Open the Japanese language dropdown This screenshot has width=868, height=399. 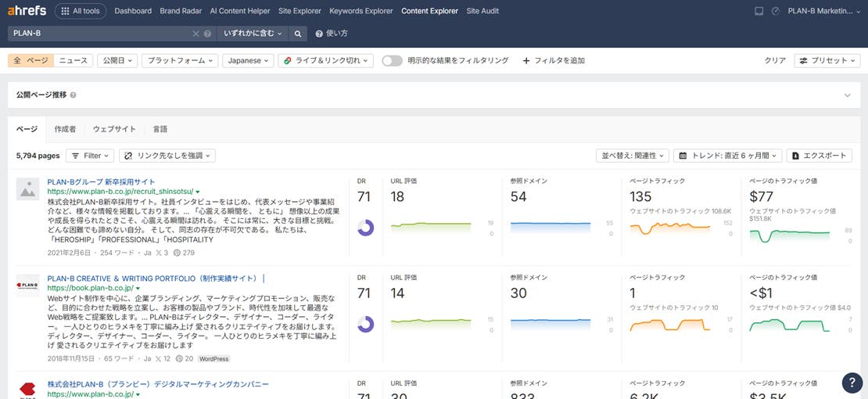248,60
